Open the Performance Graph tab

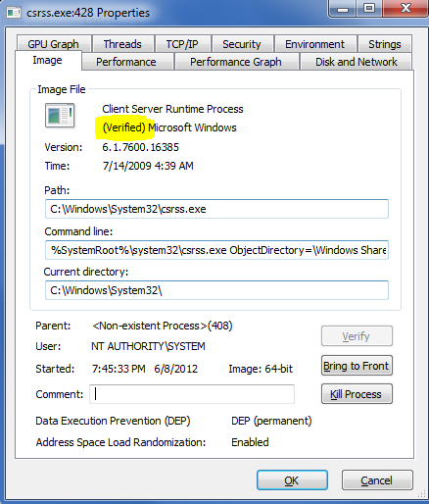tap(236, 62)
